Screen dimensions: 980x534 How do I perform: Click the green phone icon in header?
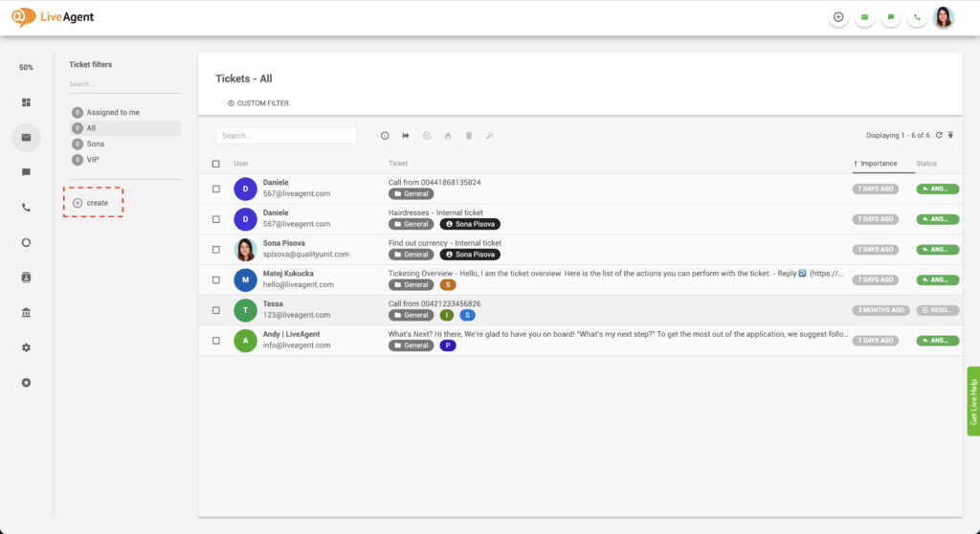coord(918,17)
